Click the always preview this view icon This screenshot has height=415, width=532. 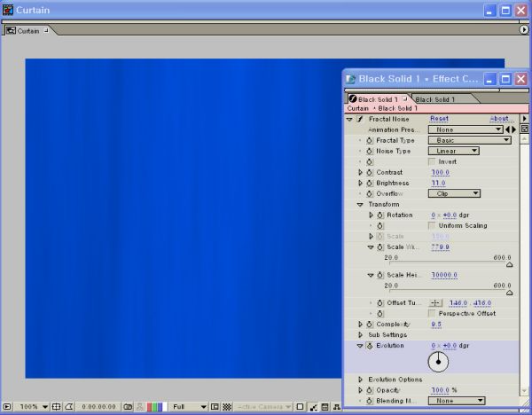point(7,406)
